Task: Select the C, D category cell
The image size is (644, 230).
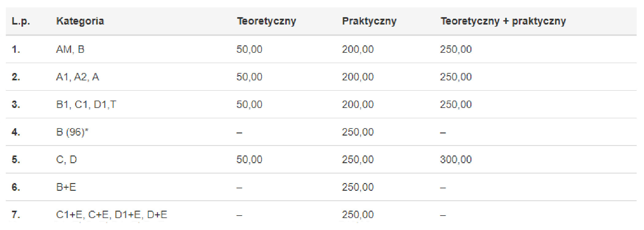Action: tap(67, 160)
